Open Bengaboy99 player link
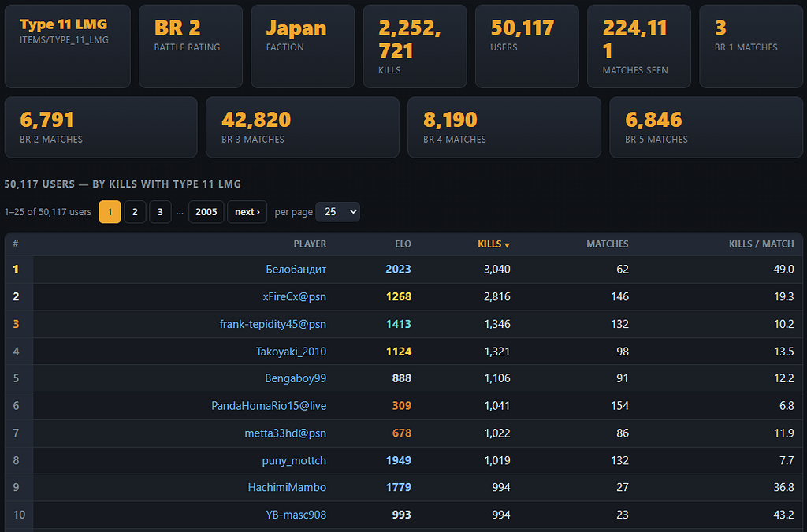 click(x=296, y=378)
